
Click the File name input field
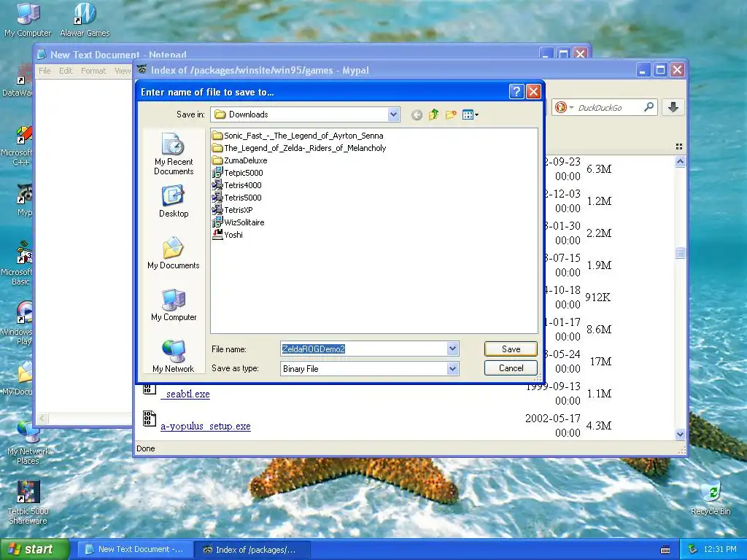pos(364,349)
